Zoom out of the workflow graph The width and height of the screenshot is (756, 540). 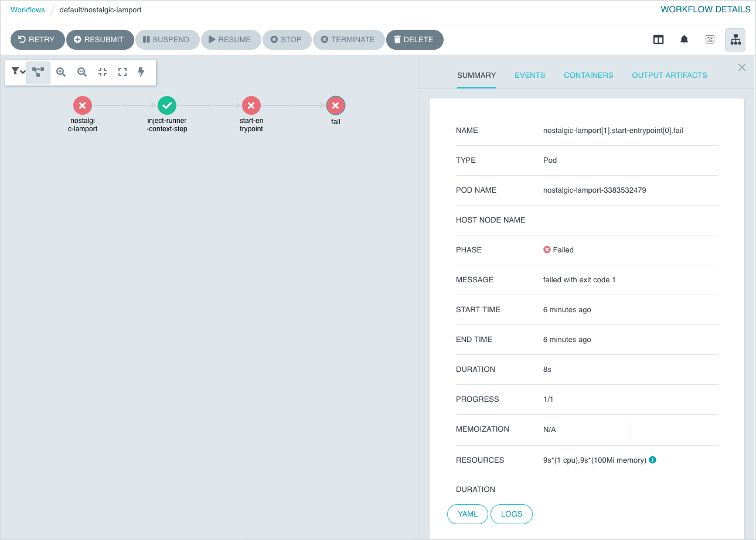coord(82,72)
